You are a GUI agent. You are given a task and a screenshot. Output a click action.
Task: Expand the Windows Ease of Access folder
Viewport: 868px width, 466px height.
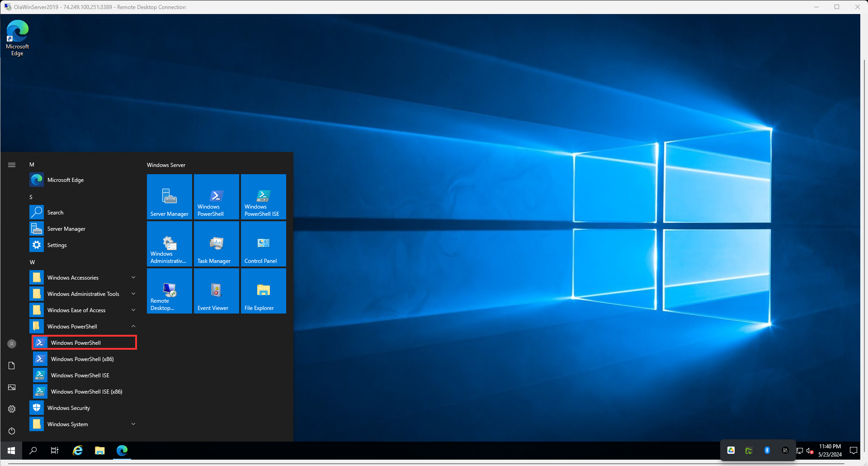84,310
